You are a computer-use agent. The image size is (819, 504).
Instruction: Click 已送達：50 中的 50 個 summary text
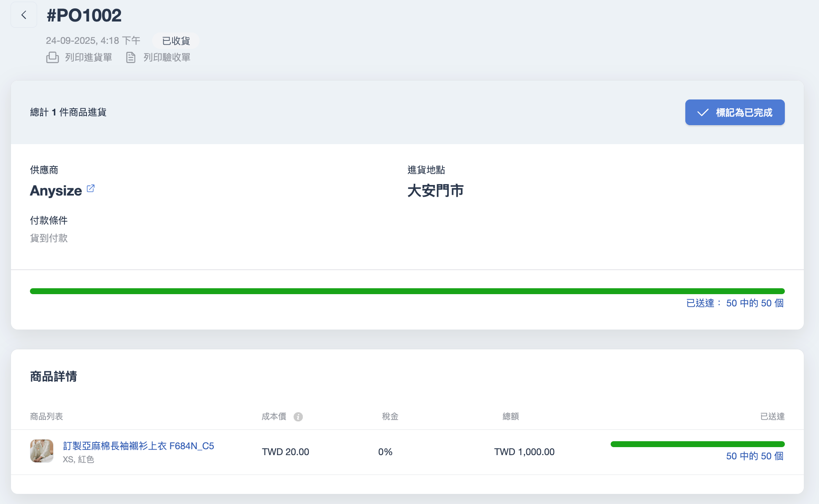735,303
